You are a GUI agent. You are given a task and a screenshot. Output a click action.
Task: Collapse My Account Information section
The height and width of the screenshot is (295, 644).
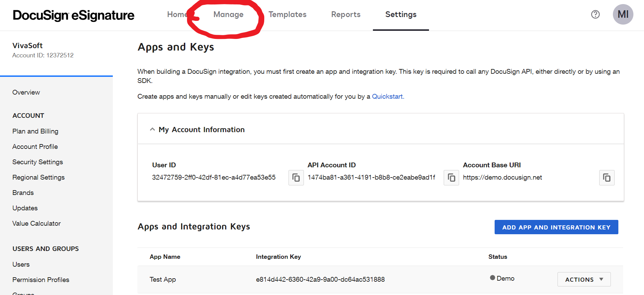(152, 129)
